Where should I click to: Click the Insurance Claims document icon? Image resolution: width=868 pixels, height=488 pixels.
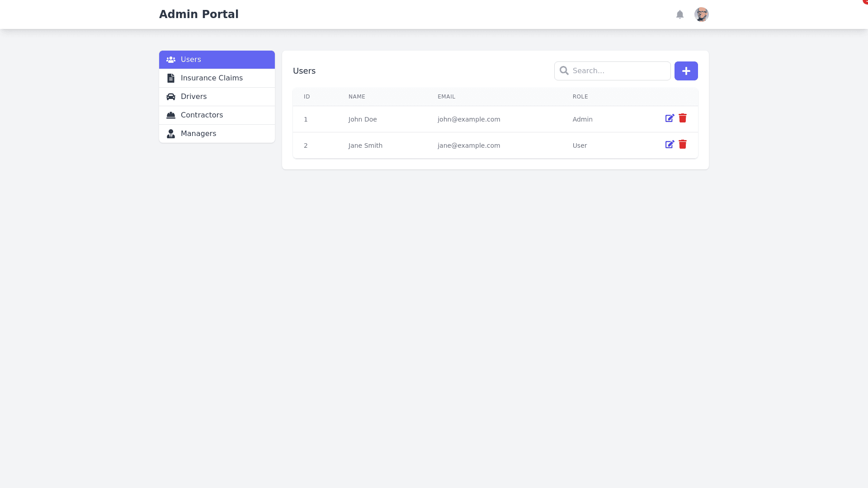[170, 78]
